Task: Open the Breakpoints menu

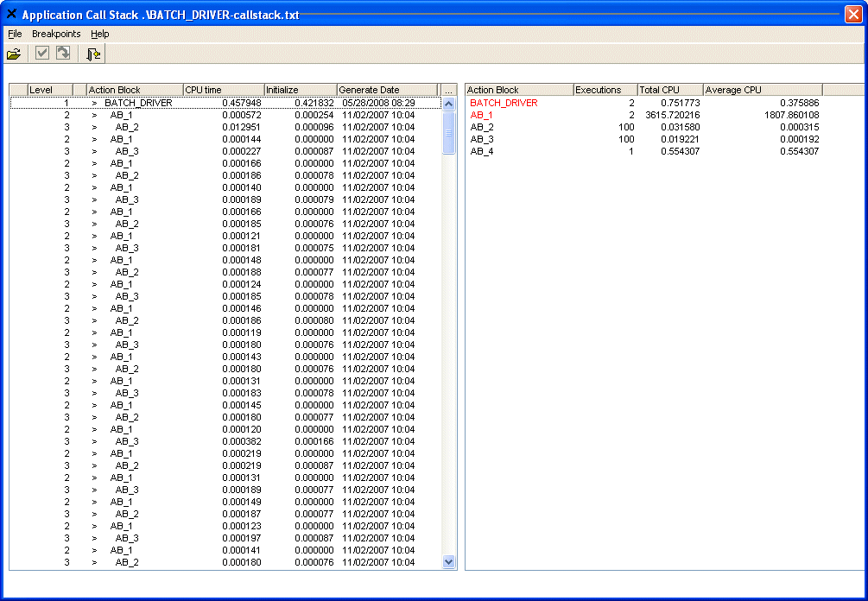Action: (56, 34)
